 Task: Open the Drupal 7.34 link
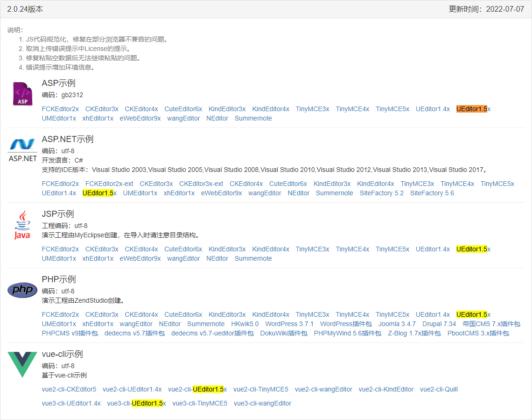pyautogui.click(x=439, y=324)
